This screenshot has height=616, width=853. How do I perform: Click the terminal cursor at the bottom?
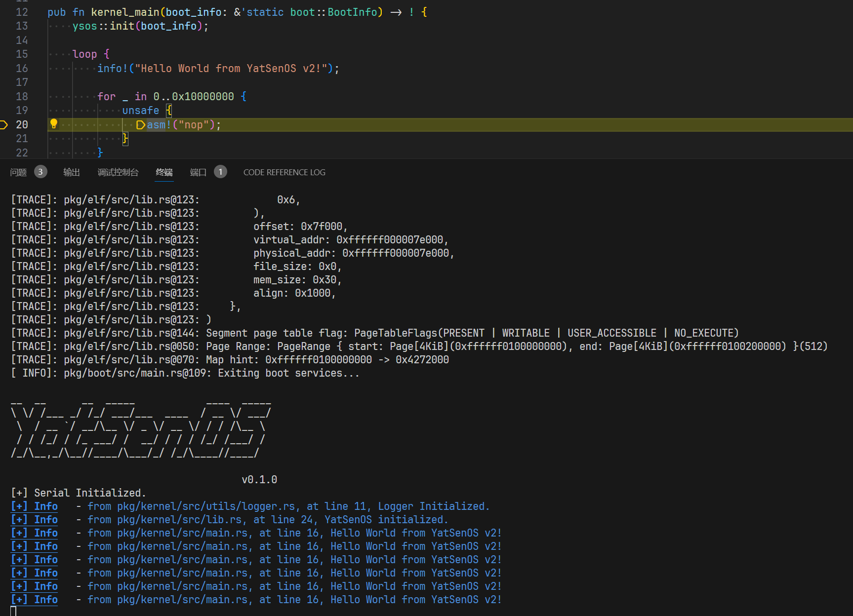(14, 611)
